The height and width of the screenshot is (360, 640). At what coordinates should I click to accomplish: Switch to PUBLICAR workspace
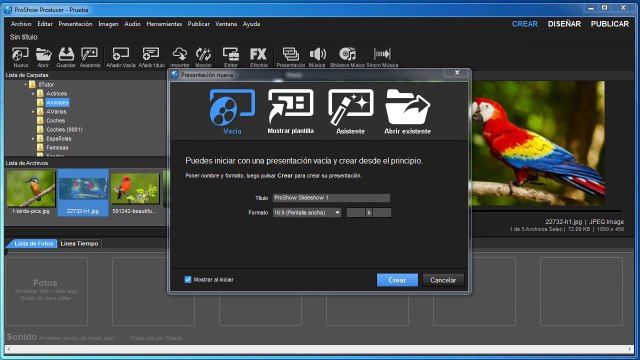coord(610,24)
